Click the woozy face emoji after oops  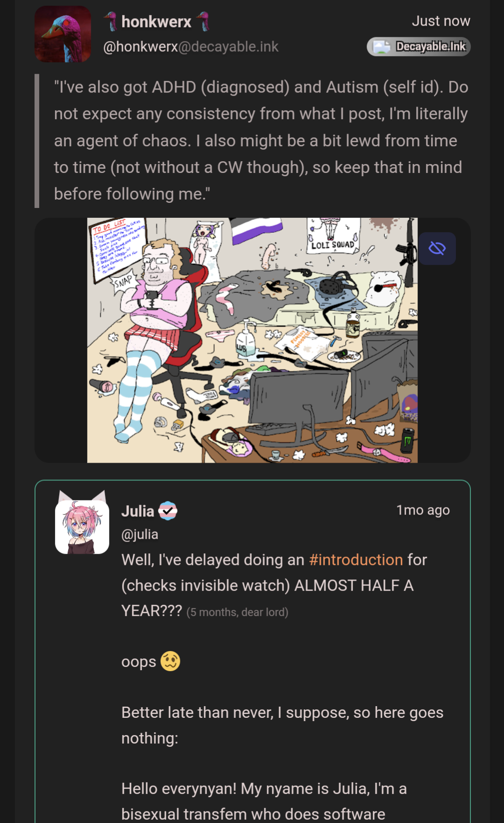tap(170, 661)
